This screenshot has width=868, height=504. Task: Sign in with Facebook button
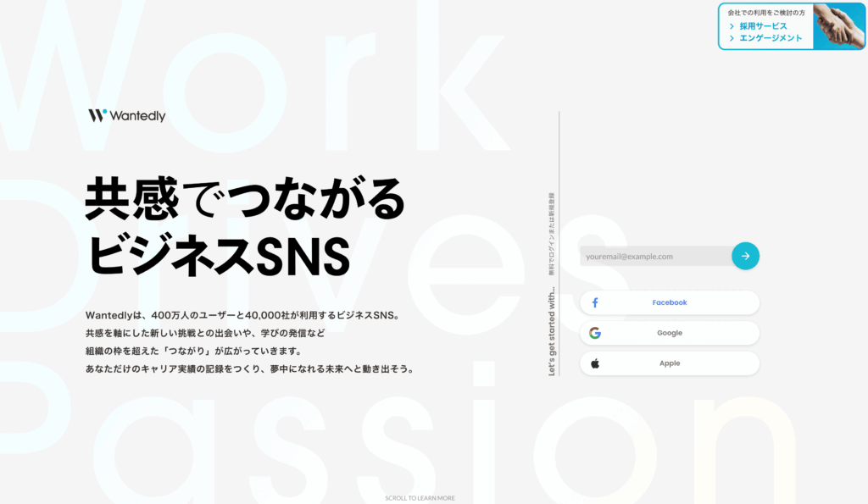coord(670,302)
